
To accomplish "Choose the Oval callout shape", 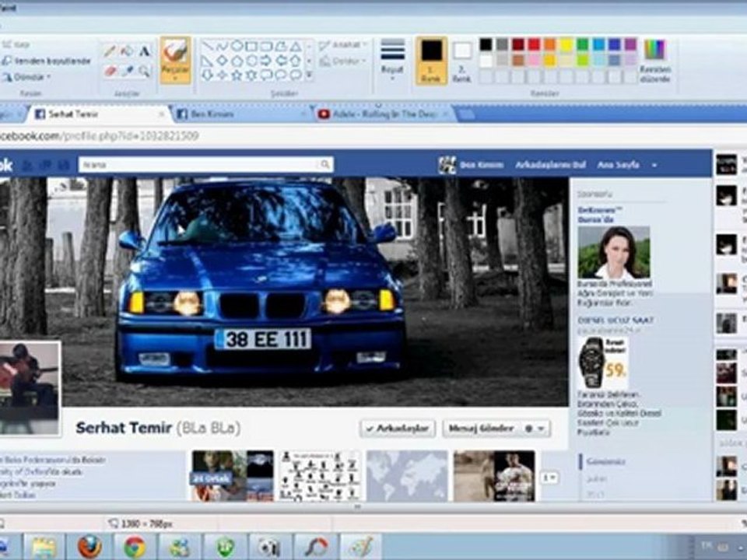I will tap(281, 75).
